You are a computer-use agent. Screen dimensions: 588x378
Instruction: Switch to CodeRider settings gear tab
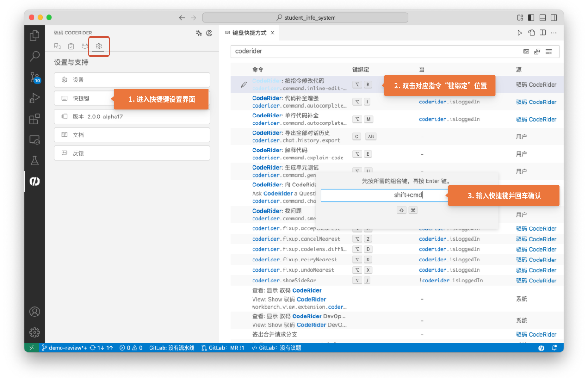pos(98,46)
